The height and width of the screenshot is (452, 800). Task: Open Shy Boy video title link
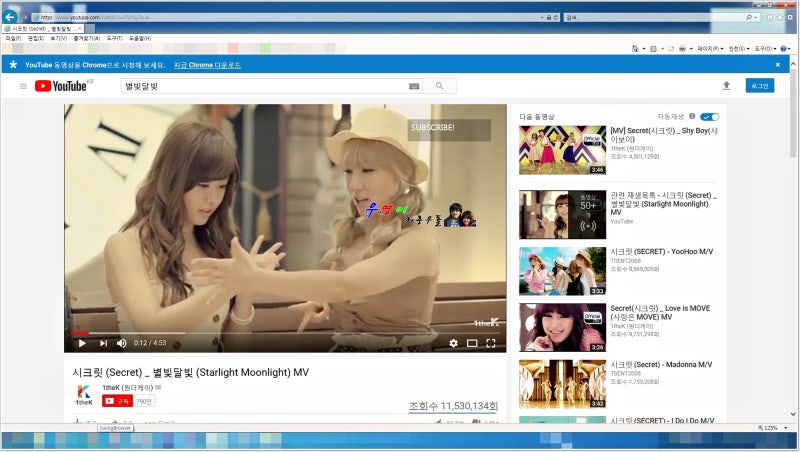point(664,135)
